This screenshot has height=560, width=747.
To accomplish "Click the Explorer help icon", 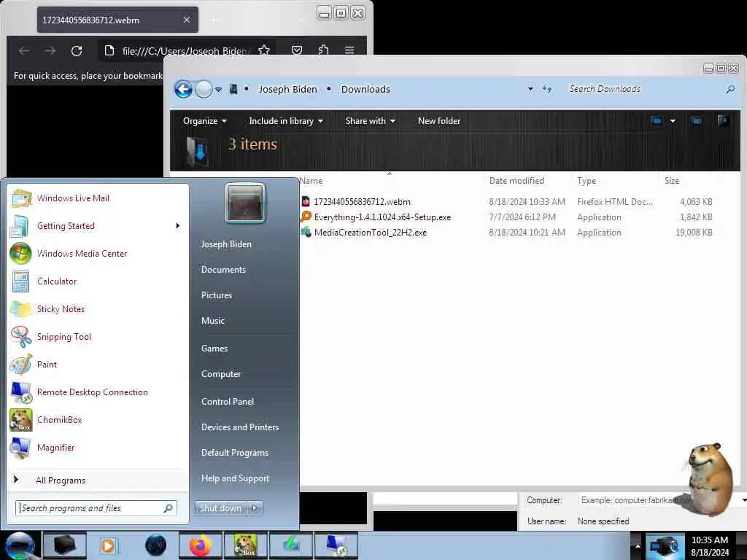I will [x=723, y=121].
